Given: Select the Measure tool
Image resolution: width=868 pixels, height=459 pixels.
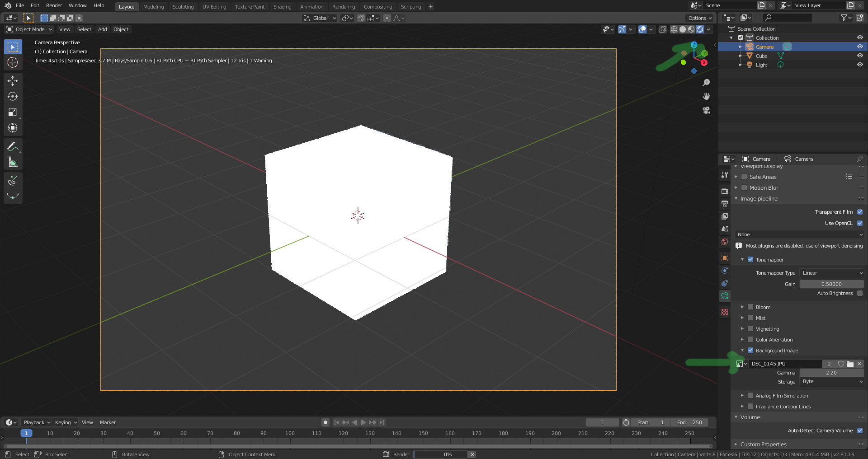Looking at the screenshot, I should click(x=13, y=162).
